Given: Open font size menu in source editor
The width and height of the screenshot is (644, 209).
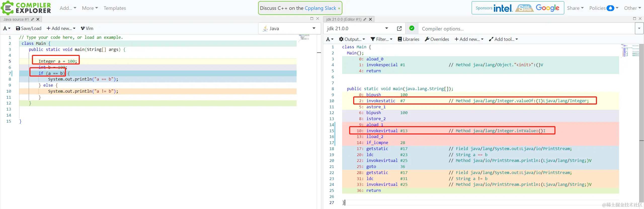Looking at the screenshot, I should coord(7,28).
